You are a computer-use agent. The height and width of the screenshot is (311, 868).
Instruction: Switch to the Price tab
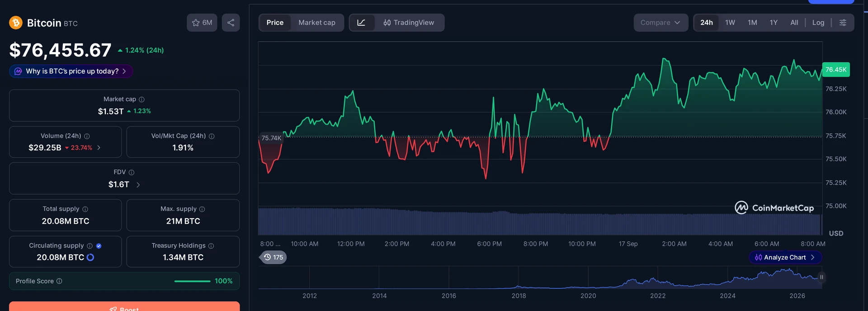(x=275, y=23)
